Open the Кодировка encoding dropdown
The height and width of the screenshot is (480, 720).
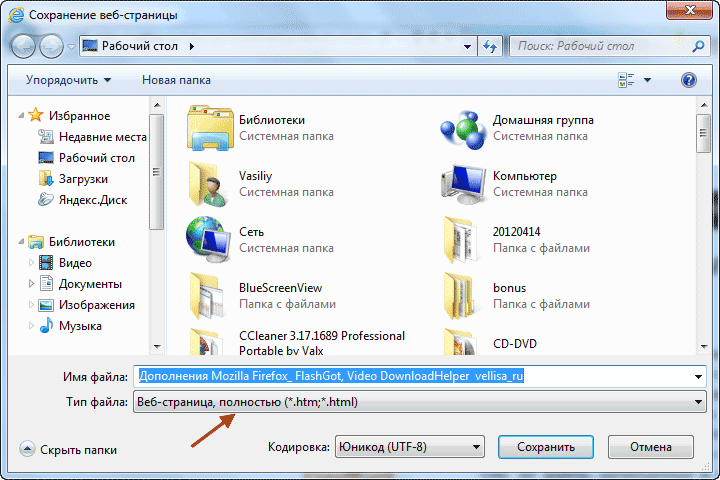[410, 447]
